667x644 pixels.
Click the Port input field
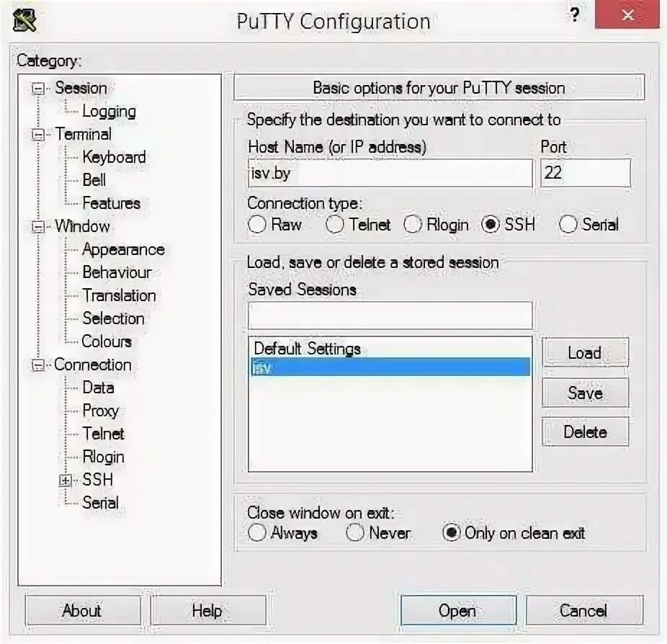click(x=586, y=173)
